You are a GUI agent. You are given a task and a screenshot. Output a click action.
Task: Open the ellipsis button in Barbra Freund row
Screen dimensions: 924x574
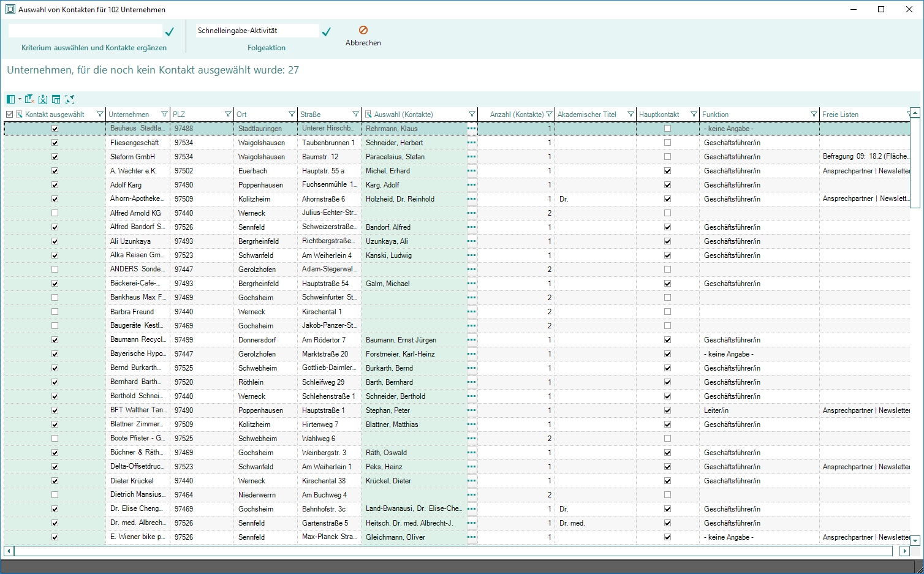pos(471,312)
